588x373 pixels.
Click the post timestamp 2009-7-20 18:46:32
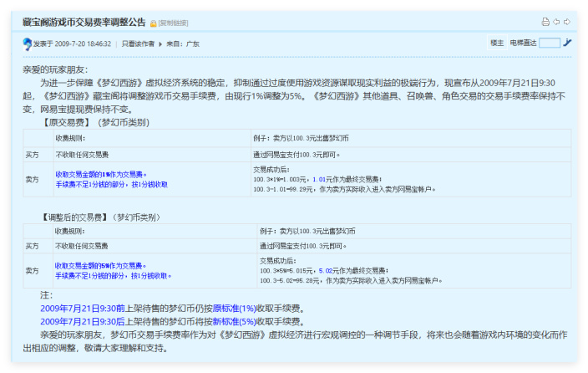point(83,44)
